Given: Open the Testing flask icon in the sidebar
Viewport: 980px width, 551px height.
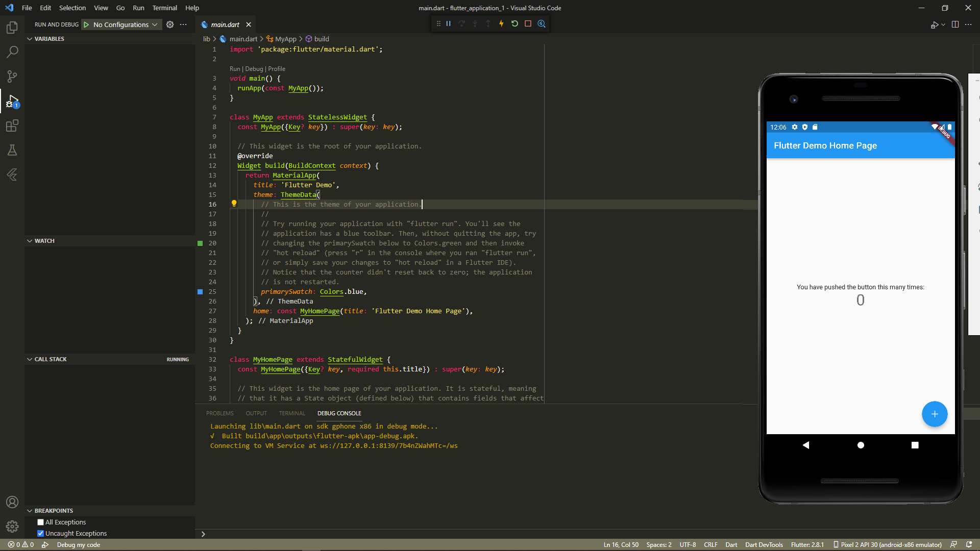Looking at the screenshot, I should 12,150.
